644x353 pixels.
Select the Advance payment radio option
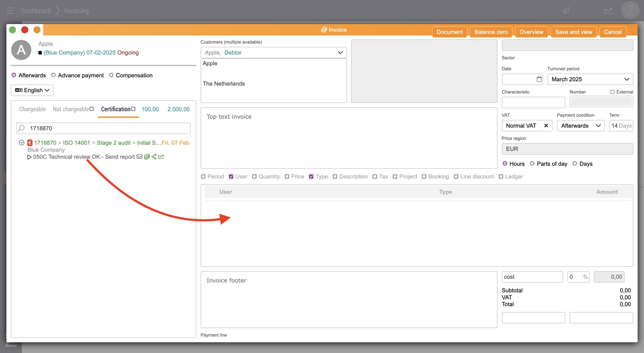coord(53,75)
